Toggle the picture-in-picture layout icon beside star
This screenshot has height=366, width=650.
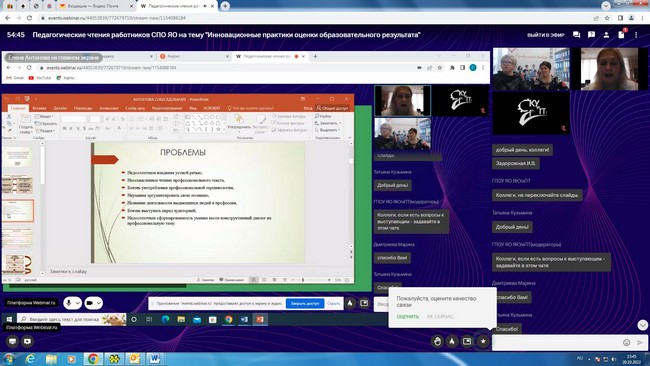coord(467,341)
